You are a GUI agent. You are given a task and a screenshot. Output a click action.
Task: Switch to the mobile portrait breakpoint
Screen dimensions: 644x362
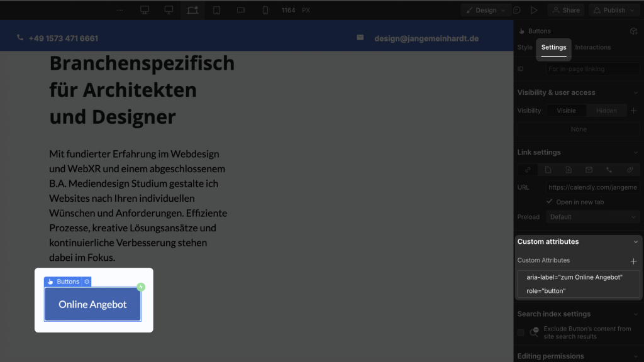(265, 9)
